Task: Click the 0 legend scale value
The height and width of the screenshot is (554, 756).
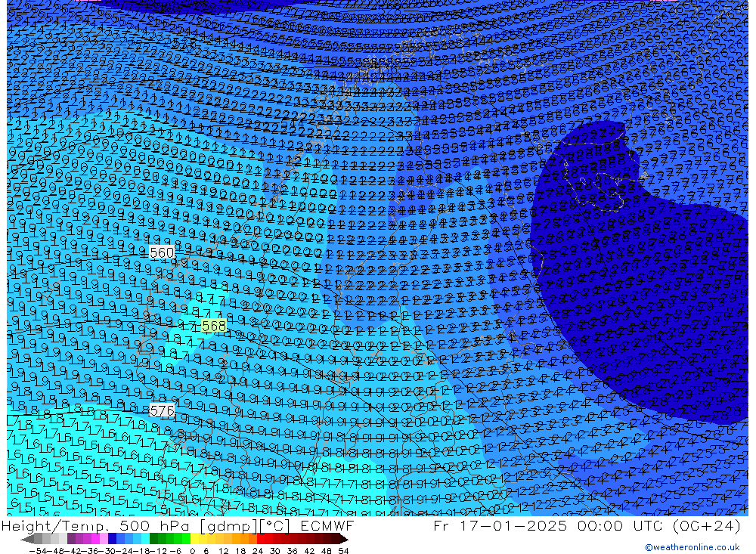Action: click(192, 551)
